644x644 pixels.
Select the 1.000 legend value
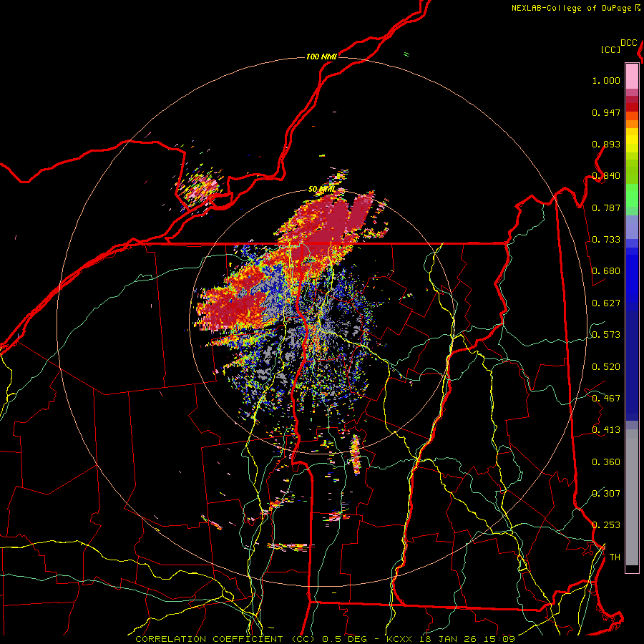click(x=606, y=80)
